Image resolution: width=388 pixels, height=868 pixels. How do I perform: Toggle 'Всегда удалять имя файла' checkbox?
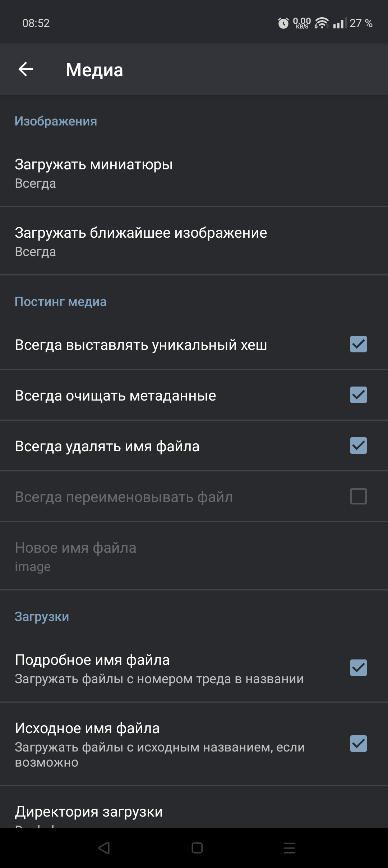[x=358, y=446]
